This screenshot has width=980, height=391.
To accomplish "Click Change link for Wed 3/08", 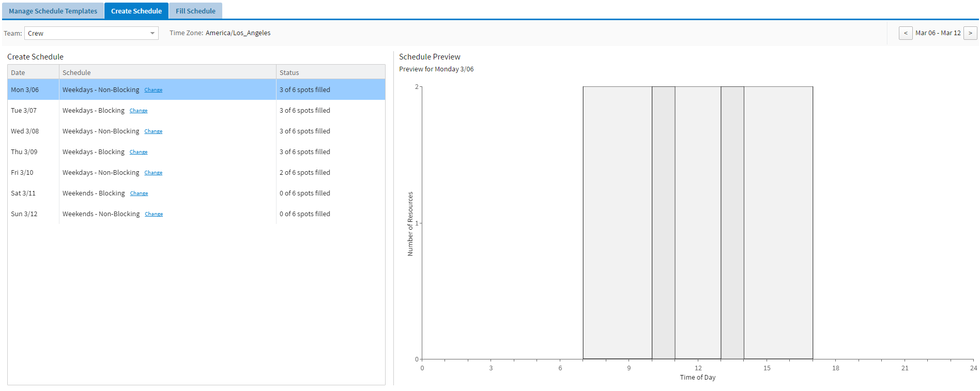I will tap(153, 131).
